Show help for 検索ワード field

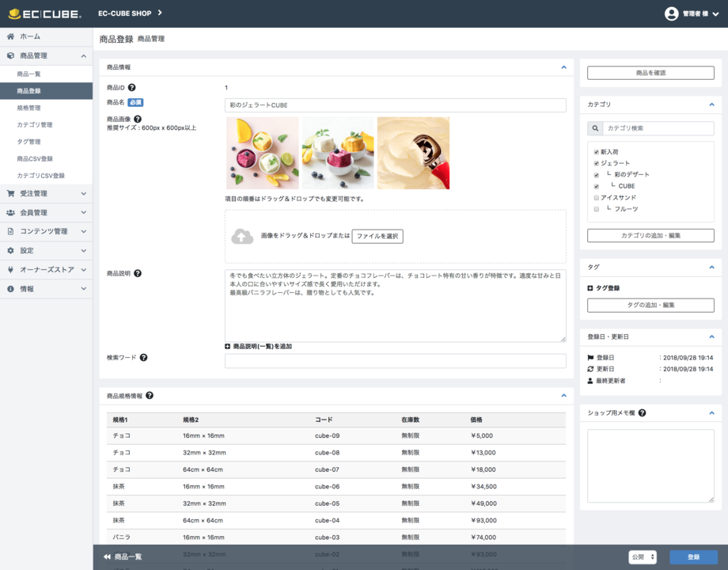point(143,357)
